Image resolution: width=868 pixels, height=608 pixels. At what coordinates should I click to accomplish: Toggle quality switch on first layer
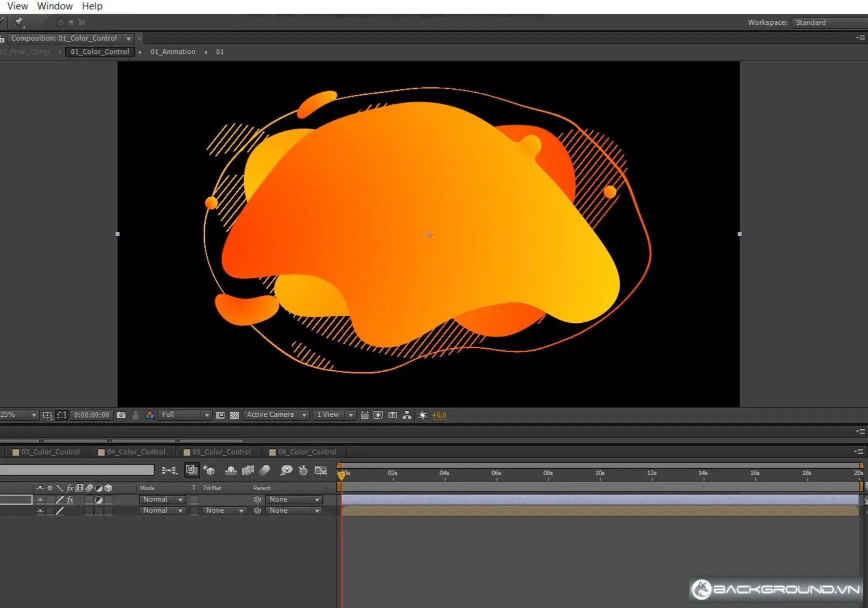(60, 500)
